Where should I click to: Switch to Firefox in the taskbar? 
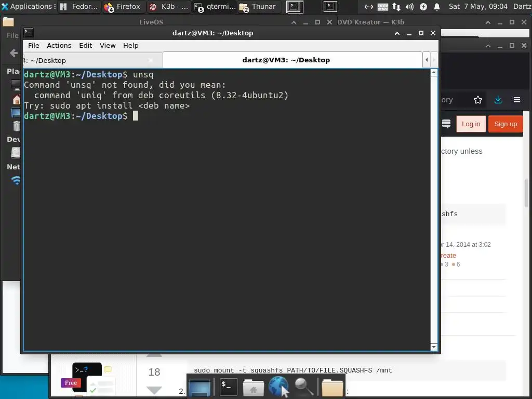click(x=123, y=6)
